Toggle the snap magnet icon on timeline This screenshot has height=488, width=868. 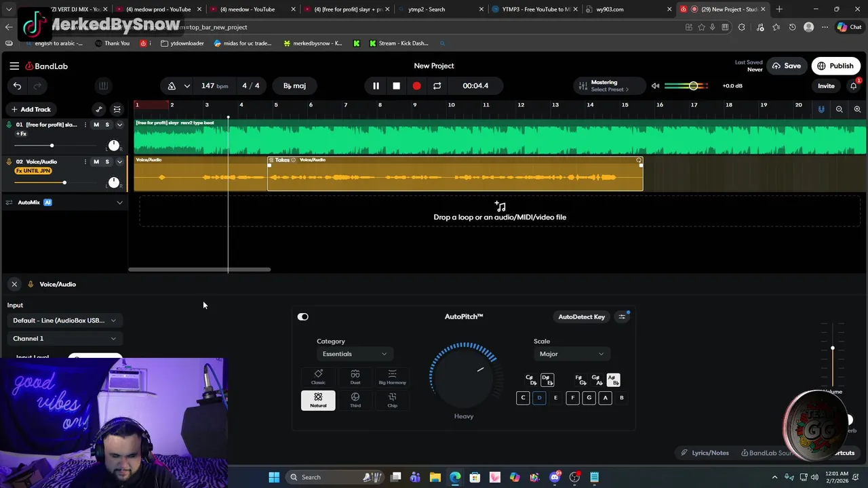[821, 109]
